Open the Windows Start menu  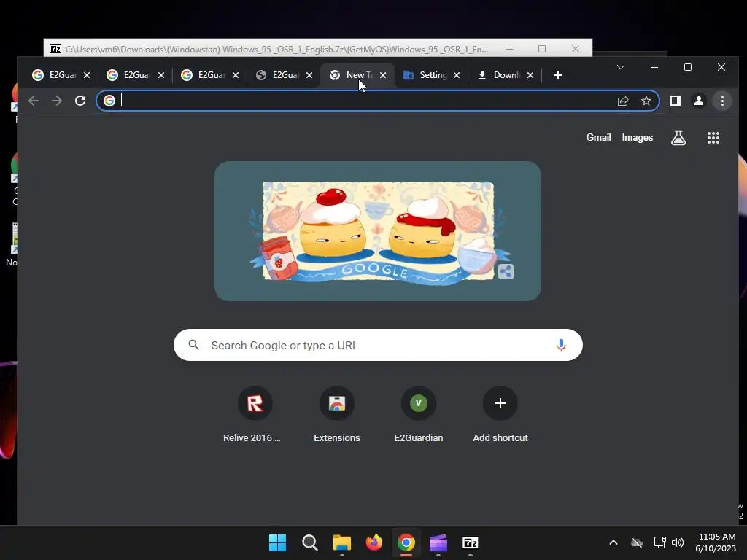277,542
